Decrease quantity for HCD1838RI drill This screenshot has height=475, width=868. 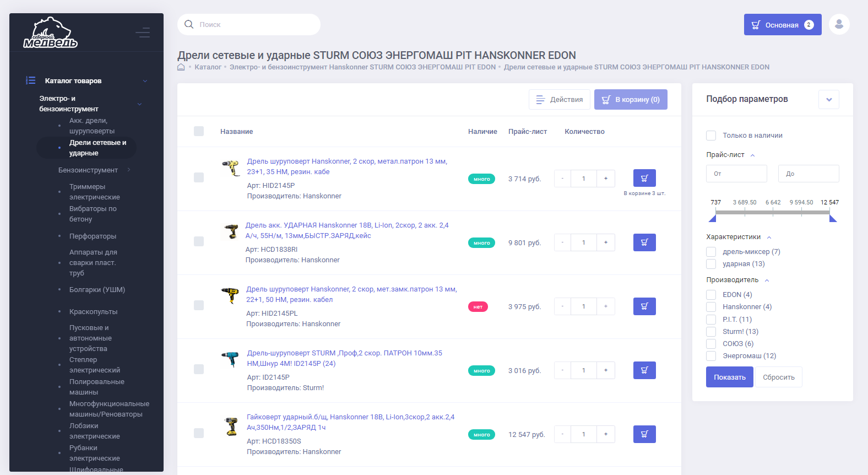coord(562,242)
